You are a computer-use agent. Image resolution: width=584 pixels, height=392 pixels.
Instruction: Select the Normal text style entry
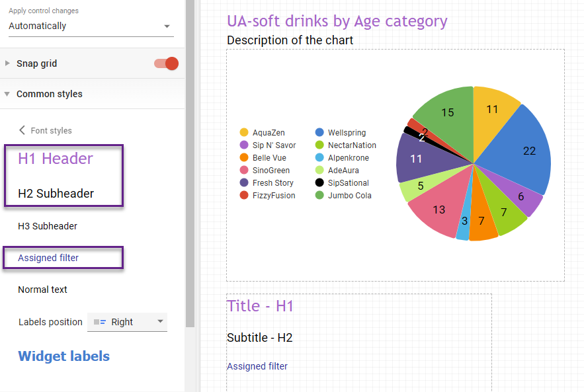tap(42, 290)
